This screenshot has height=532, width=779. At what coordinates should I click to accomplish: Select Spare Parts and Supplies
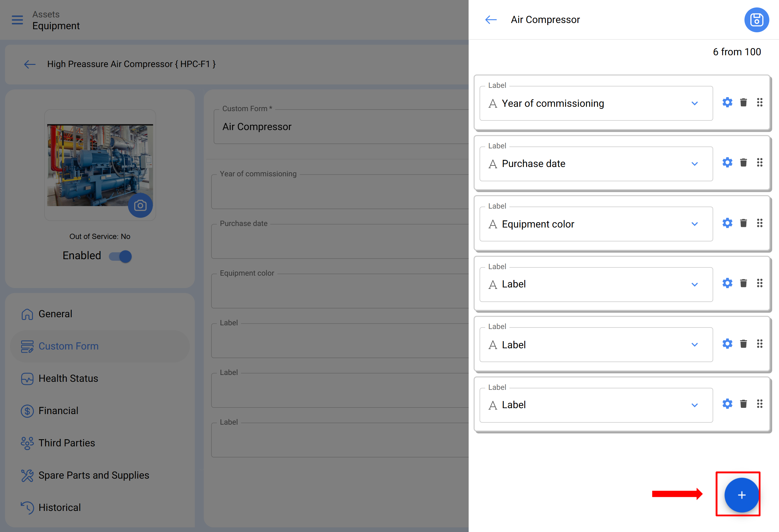(93, 476)
